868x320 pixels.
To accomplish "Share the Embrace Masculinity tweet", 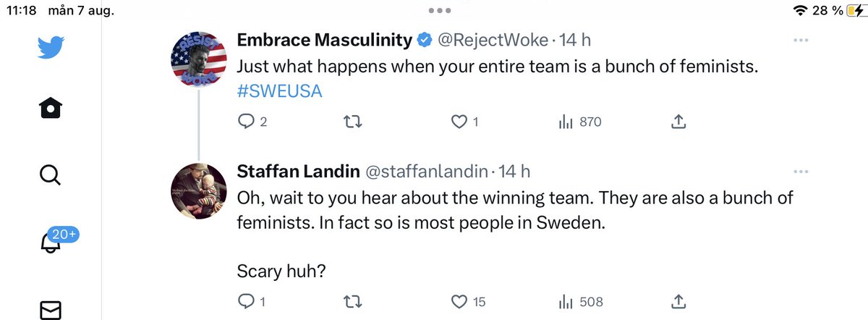I will click(x=678, y=122).
